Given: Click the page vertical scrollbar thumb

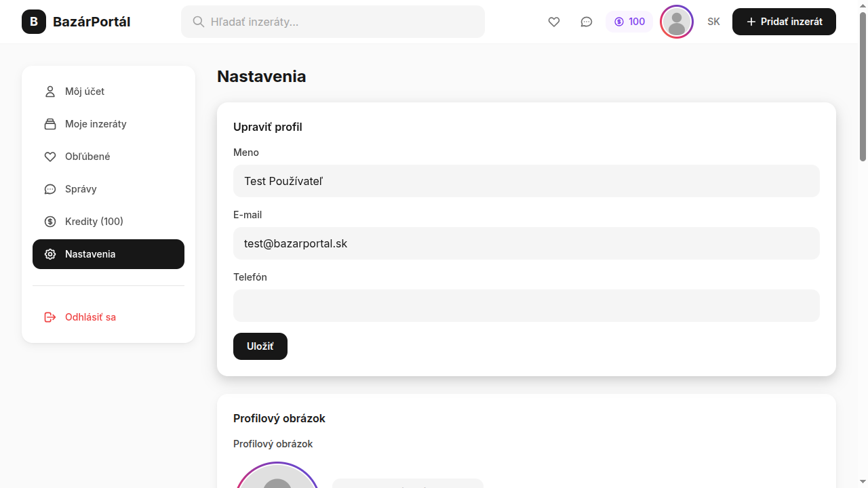Looking at the screenshot, I should tap(863, 87).
